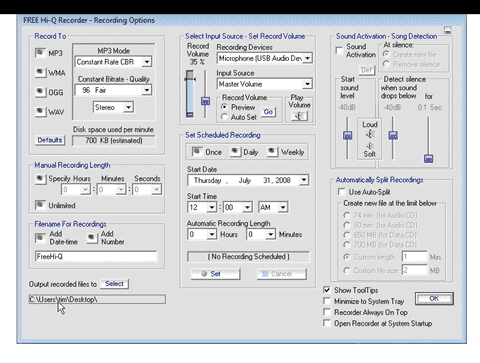Image resolution: width=480 pixels, height=363 pixels.
Task: Select Once schedule option
Action: 197,152
